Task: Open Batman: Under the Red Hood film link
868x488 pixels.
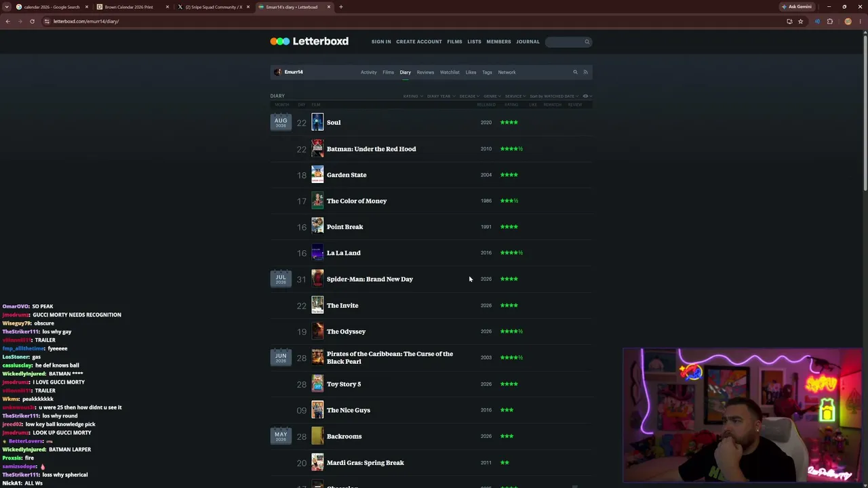Action: pos(371,148)
